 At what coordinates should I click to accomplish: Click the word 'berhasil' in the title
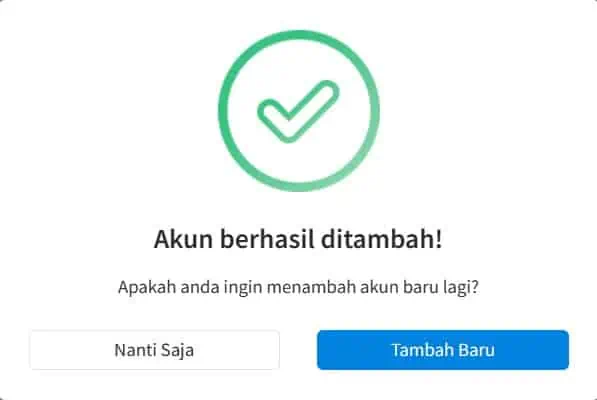coord(267,239)
